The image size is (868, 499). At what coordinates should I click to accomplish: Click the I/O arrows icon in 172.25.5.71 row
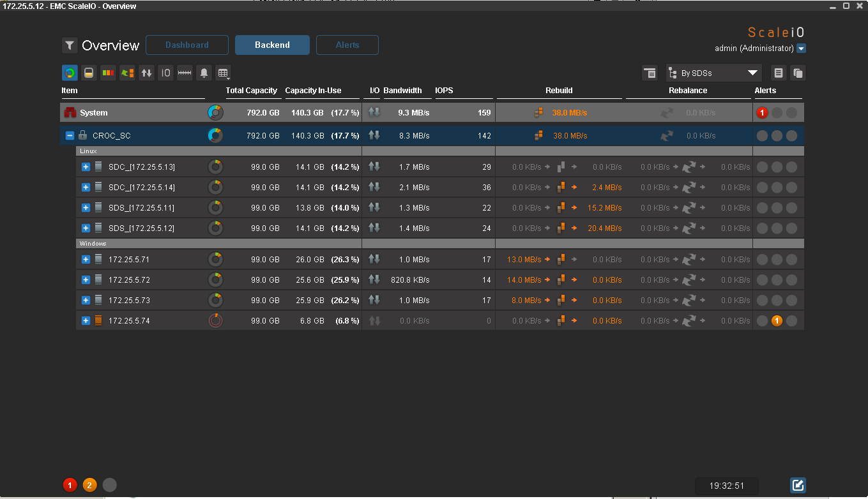click(374, 260)
